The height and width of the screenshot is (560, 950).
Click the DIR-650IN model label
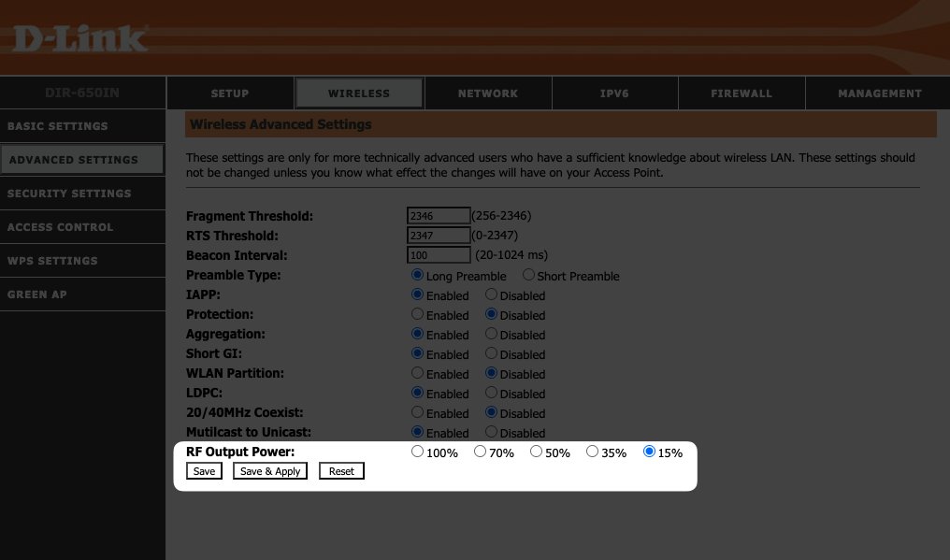81,93
